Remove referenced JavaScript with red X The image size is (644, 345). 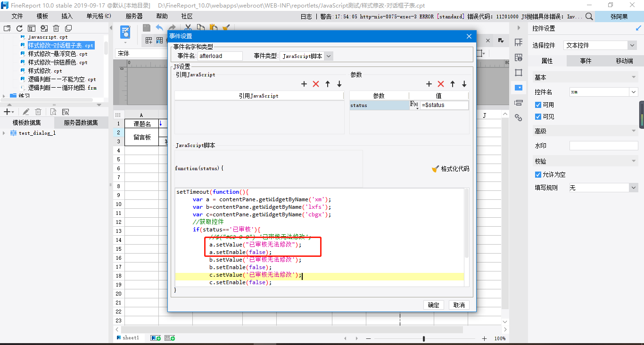[x=316, y=84]
